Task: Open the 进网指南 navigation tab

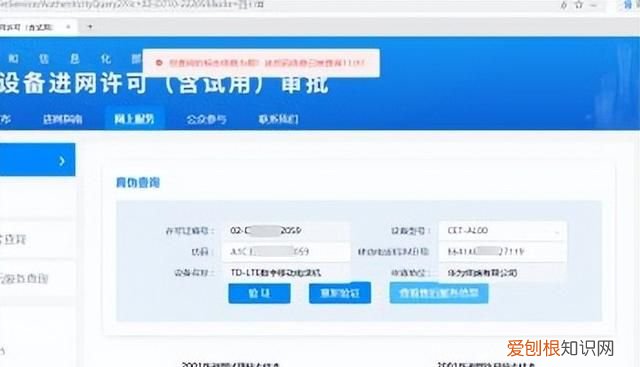Action: 62,119
